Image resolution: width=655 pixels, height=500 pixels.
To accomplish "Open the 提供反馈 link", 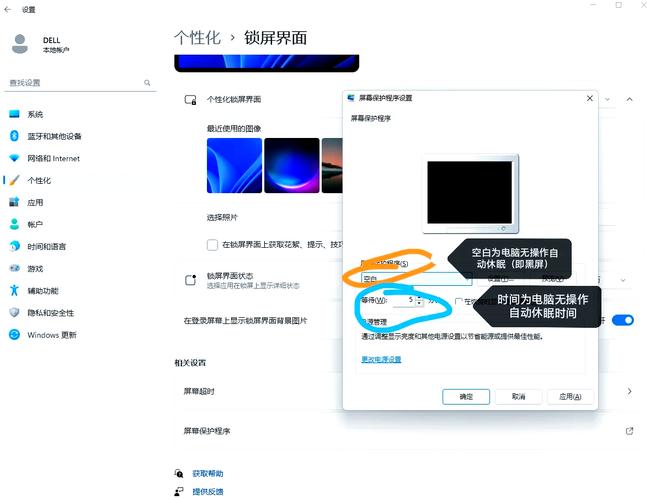I will coord(208,491).
